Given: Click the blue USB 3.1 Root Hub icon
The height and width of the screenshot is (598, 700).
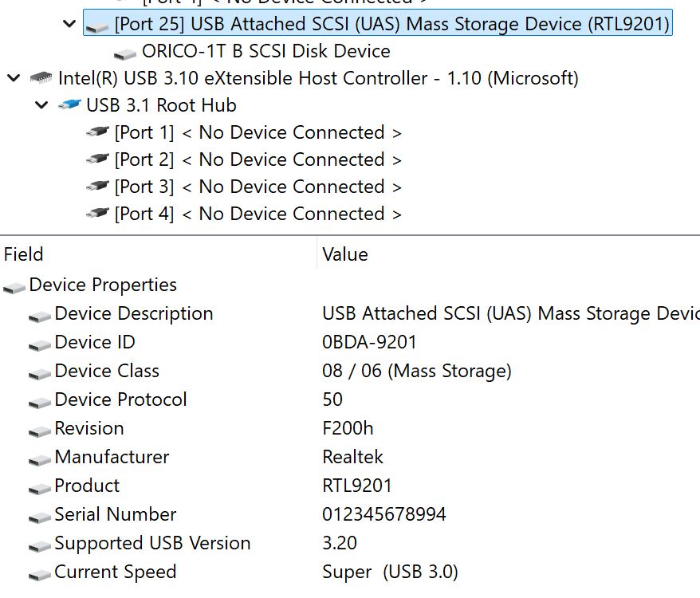Looking at the screenshot, I should click(69, 105).
